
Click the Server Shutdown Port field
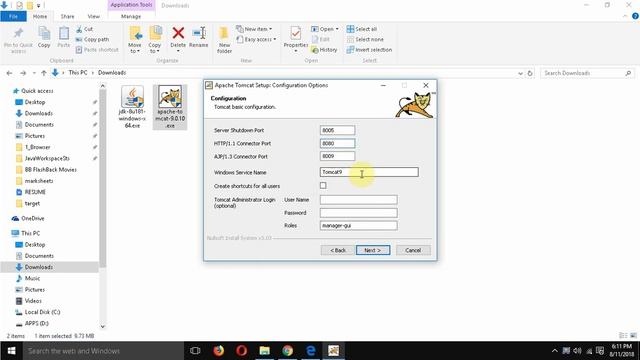(x=338, y=130)
